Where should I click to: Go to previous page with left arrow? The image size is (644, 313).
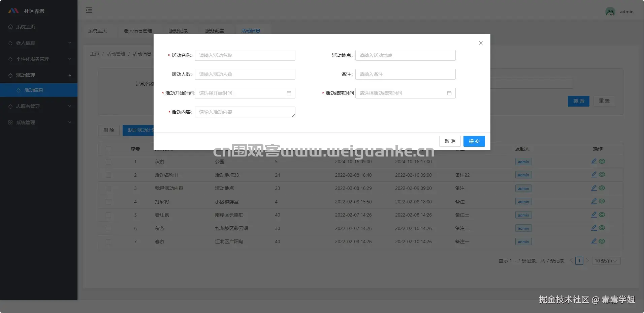[x=571, y=261]
